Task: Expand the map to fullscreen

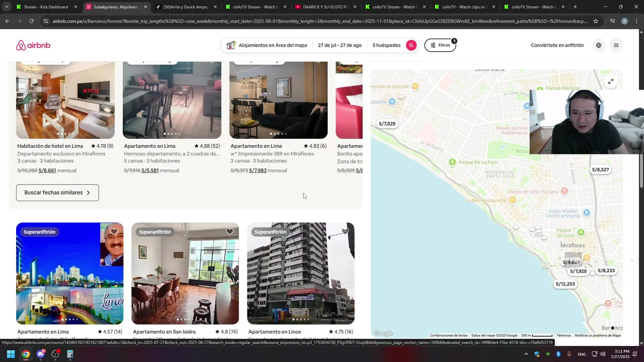Action: tap(610, 81)
